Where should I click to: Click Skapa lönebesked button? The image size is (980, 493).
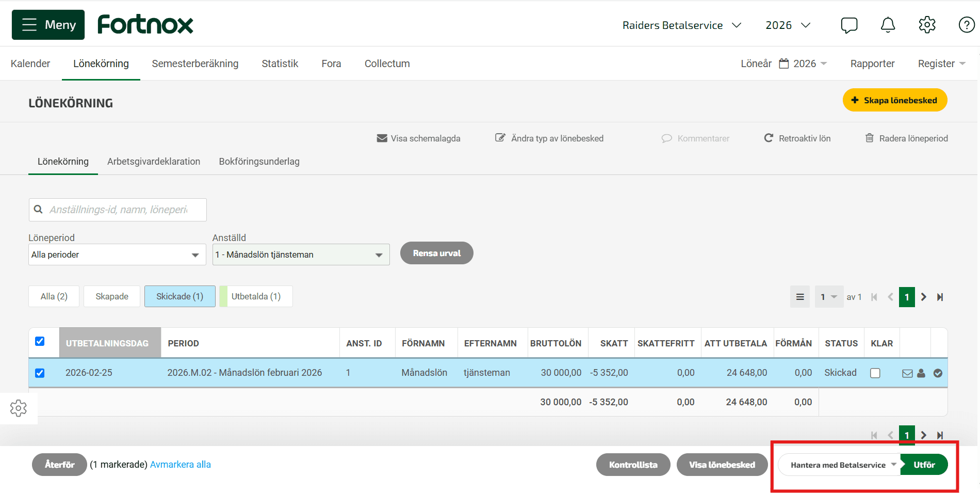pos(894,100)
